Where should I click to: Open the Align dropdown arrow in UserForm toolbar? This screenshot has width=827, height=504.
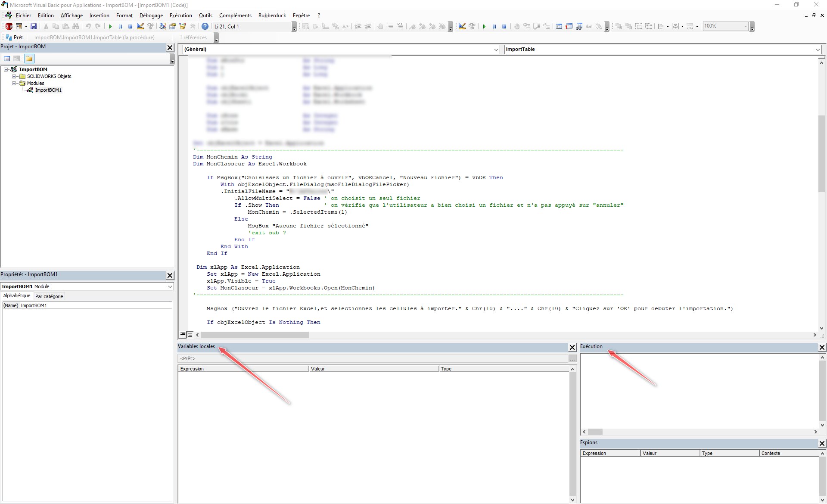(668, 26)
